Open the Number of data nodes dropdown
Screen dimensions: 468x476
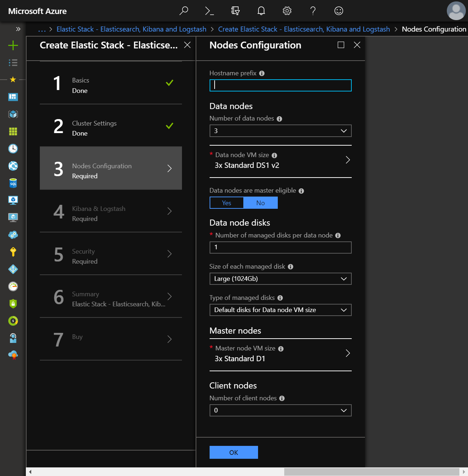tap(280, 131)
